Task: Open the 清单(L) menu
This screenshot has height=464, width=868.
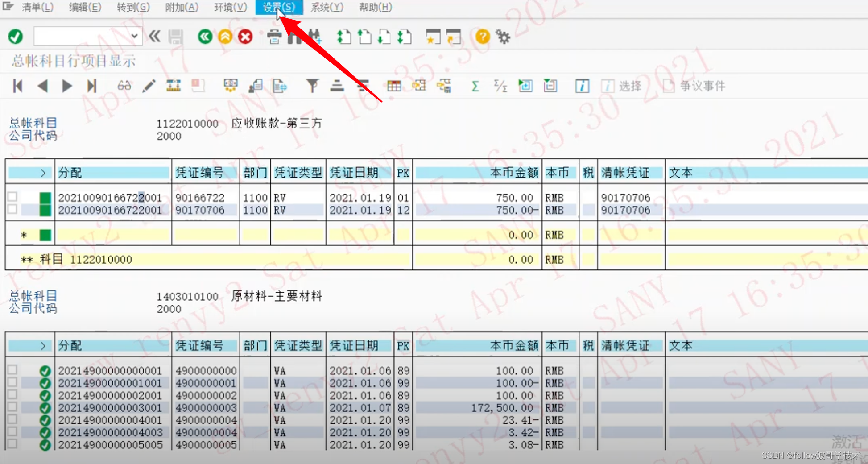Action: 38,7
